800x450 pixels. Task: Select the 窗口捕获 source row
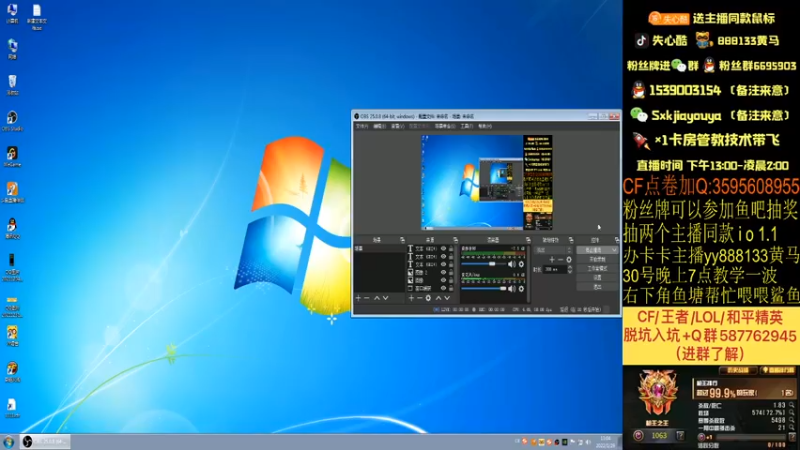[x=430, y=288]
